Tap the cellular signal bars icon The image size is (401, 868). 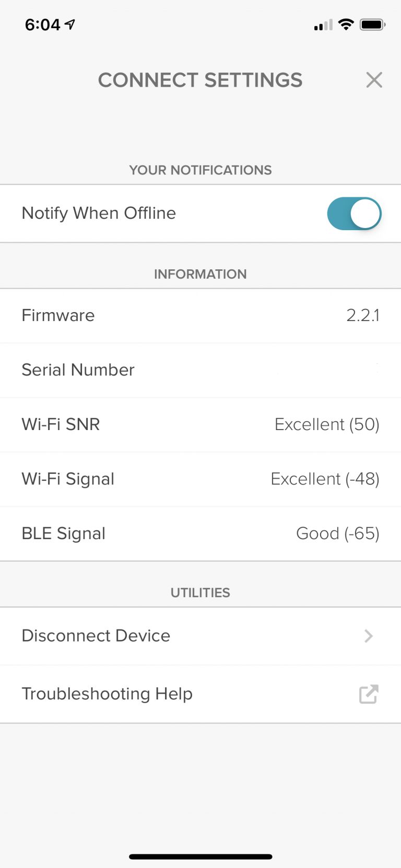323,25
